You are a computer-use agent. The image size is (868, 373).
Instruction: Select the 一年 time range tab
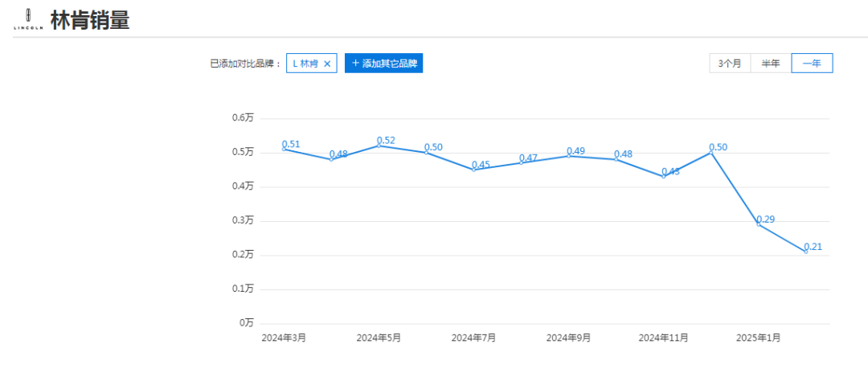point(812,63)
